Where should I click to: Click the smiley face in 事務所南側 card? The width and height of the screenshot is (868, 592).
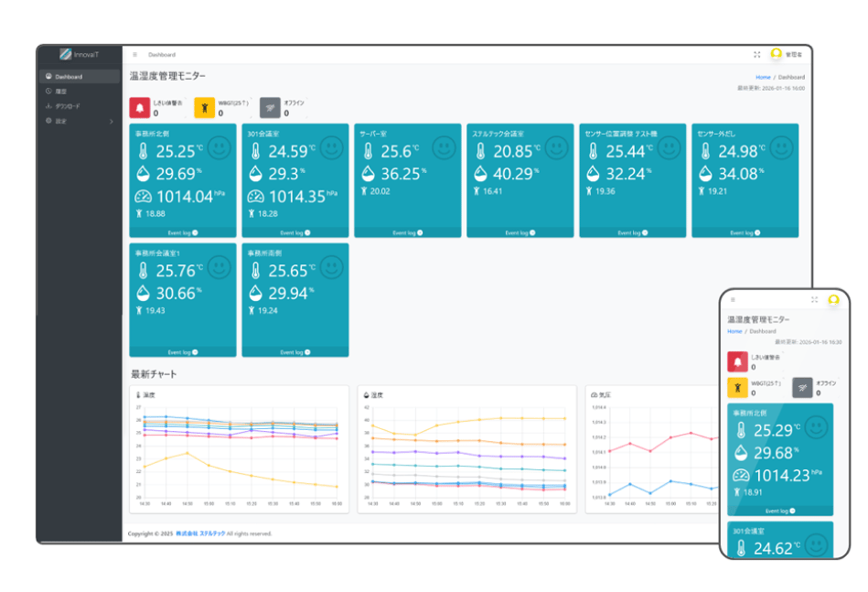point(332,267)
